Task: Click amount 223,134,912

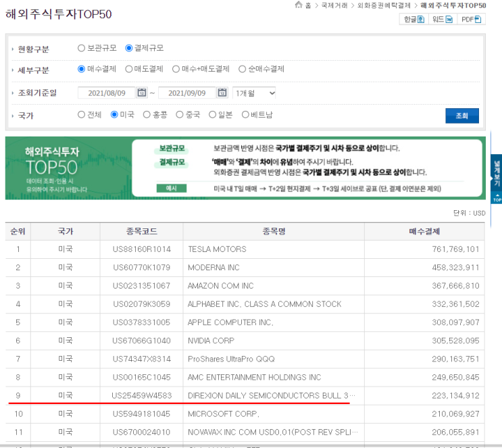Action: [455, 395]
